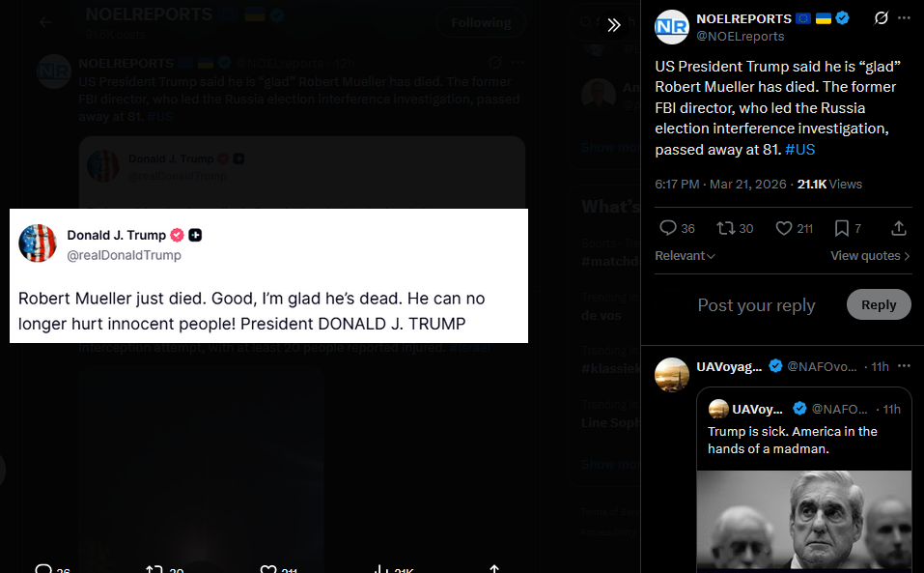Bookmark the post showing 7 bookmarks

pyautogui.click(x=848, y=228)
